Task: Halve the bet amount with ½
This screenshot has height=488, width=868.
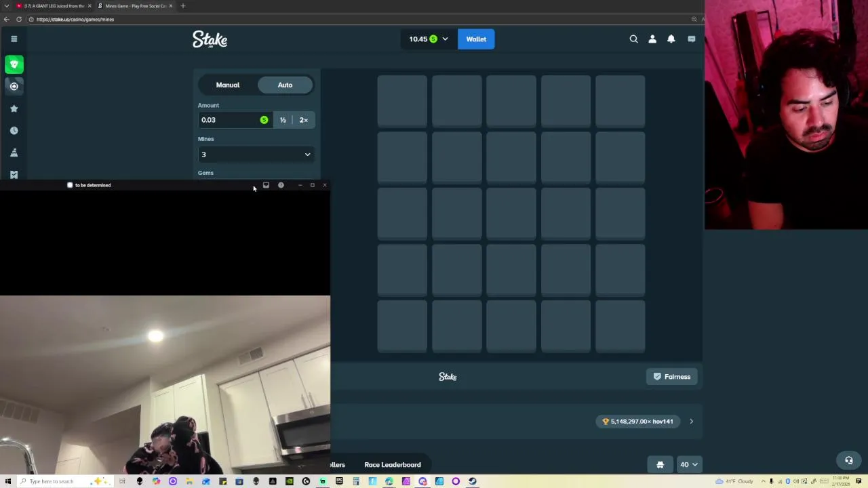Action: point(283,120)
